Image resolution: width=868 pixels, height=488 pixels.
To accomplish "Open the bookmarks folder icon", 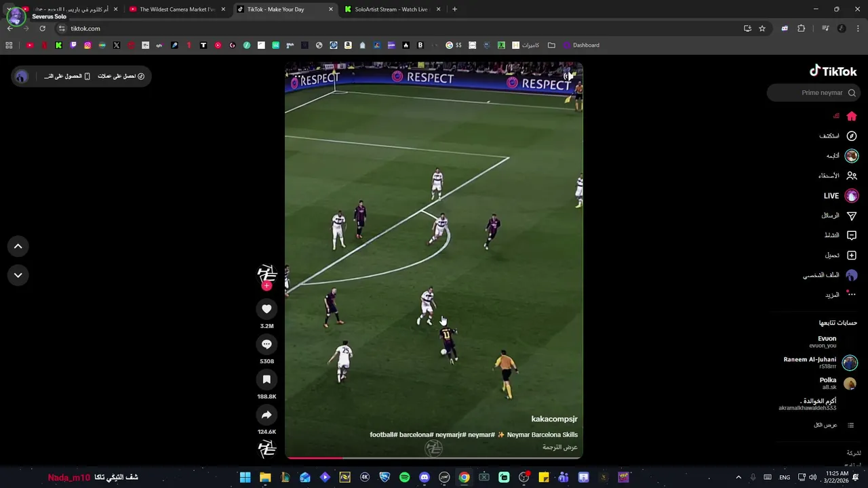I will tap(551, 45).
